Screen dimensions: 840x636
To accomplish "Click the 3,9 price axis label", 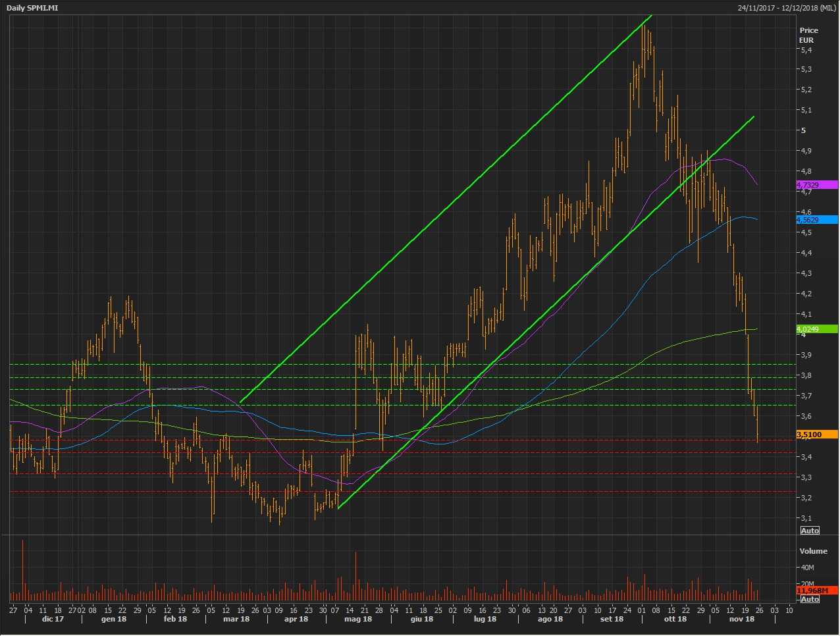I will coord(806,355).
